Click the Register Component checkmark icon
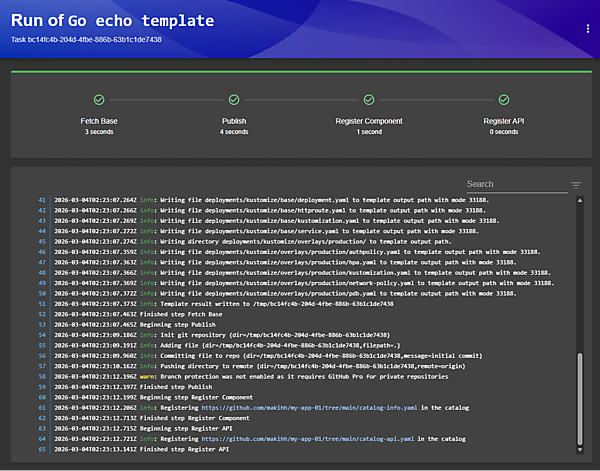The image size is (600, 471). point(369,100)
